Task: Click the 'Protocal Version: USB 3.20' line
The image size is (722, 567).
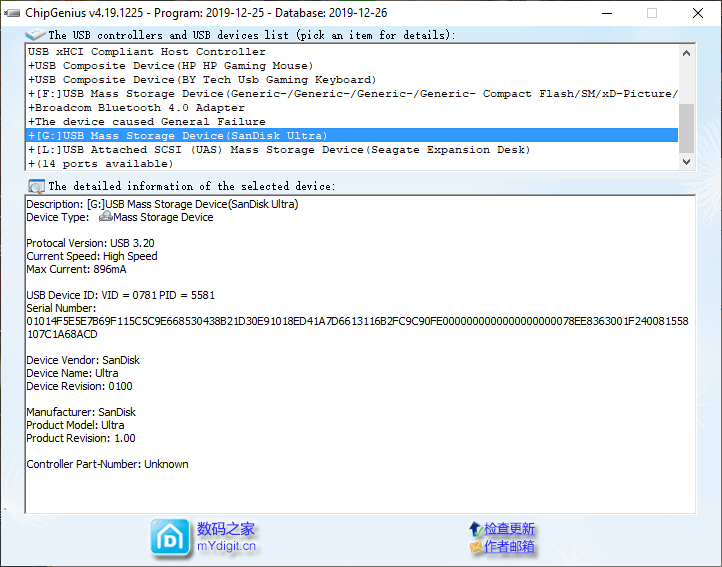Action: click(90, 243)
